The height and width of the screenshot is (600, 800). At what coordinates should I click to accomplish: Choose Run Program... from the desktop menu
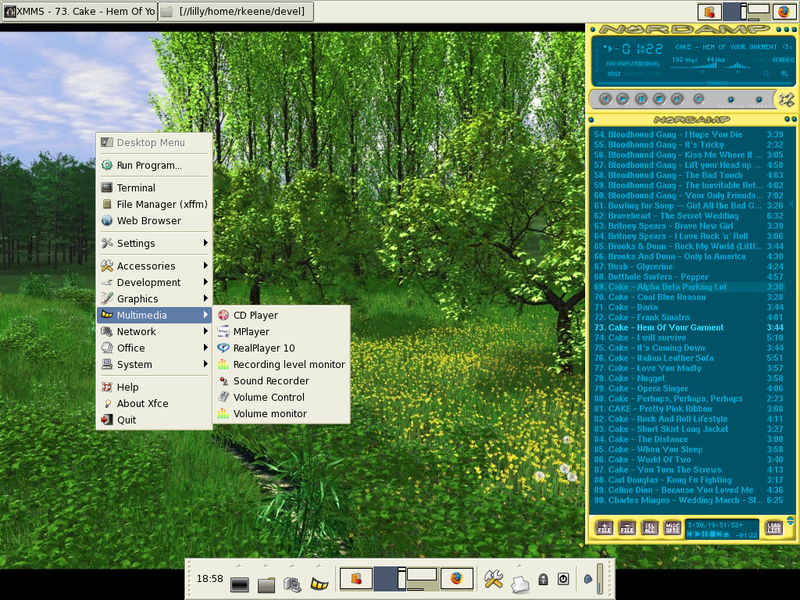[154, 165]
